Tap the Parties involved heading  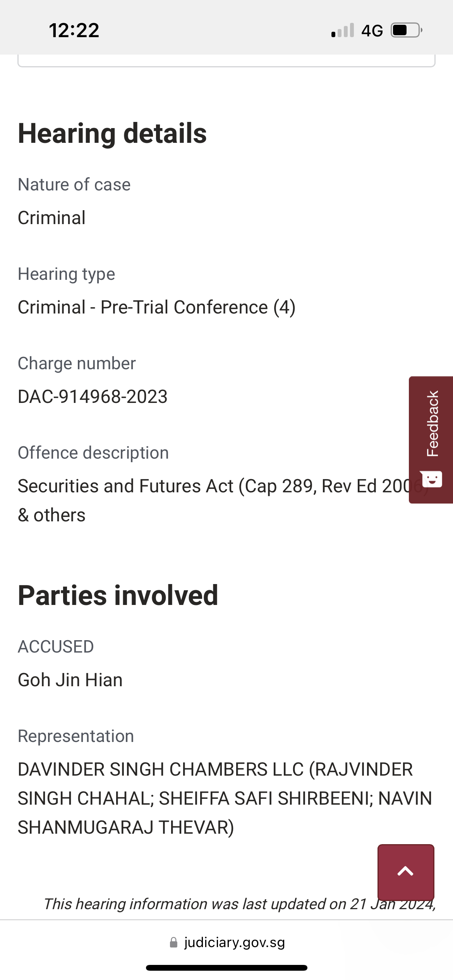(x=118, y=595)
